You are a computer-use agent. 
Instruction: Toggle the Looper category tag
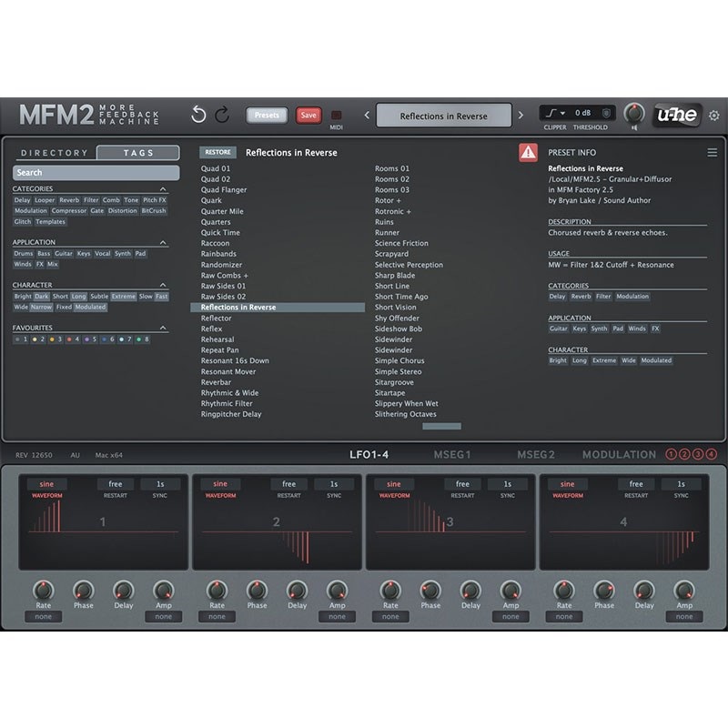click(x=45, y=200)
